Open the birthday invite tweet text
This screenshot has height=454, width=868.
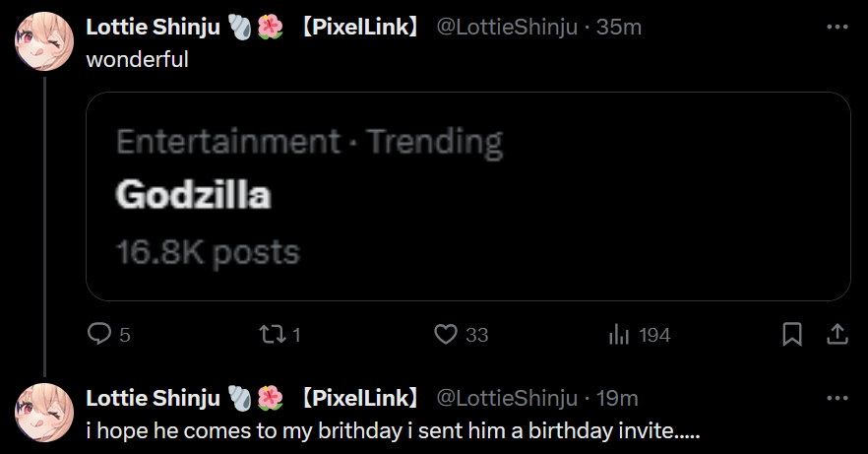point(394,430)
